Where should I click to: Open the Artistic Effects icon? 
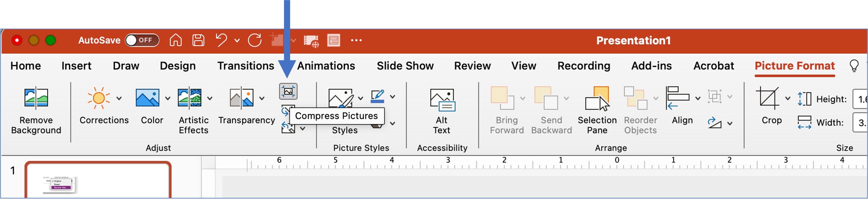tap(190, 98)
